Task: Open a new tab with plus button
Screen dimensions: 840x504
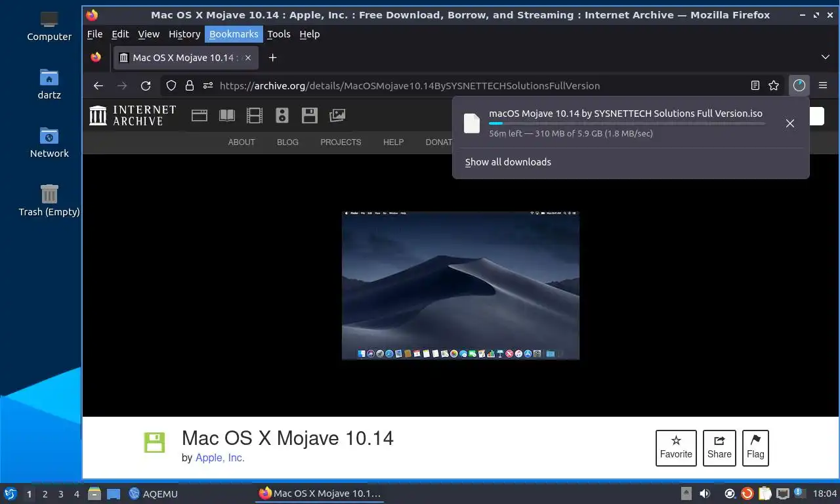Action: [272, 58]
